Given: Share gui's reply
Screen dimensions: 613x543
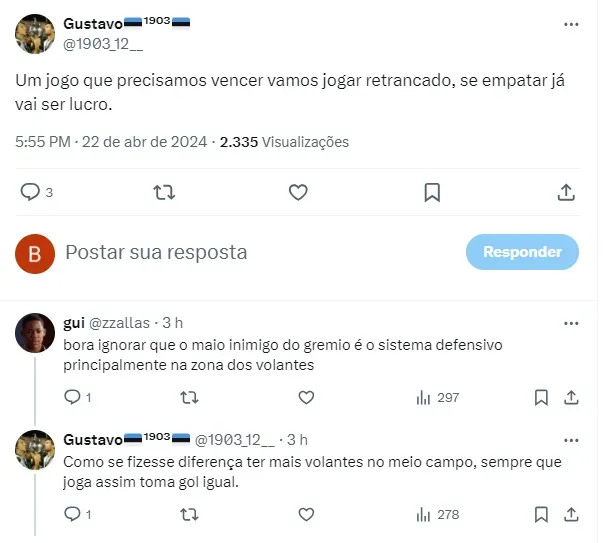Looking at the screenshot, I should tap(572, 398).
